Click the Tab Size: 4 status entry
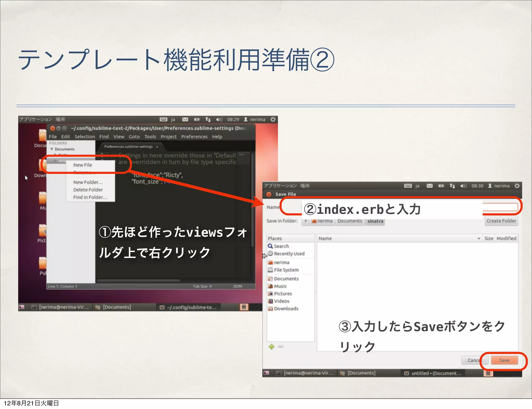 click(202, 286)
